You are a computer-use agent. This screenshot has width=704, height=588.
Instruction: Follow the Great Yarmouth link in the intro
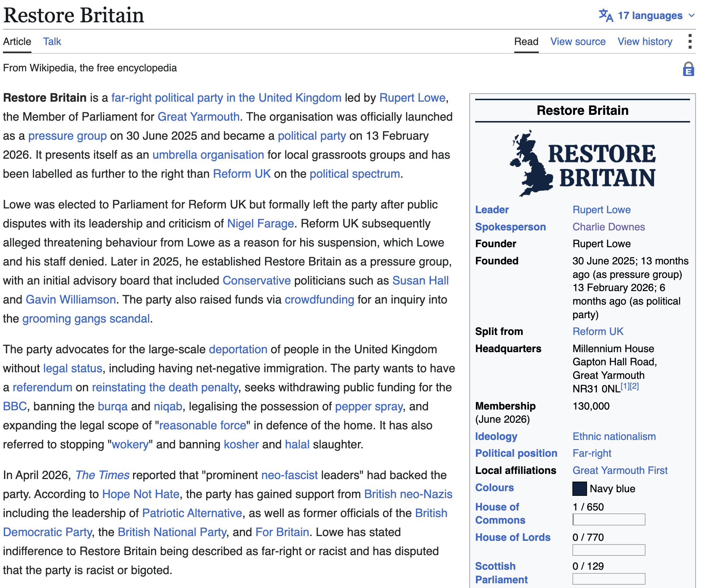pyautogui.click(x=198, y=117)
